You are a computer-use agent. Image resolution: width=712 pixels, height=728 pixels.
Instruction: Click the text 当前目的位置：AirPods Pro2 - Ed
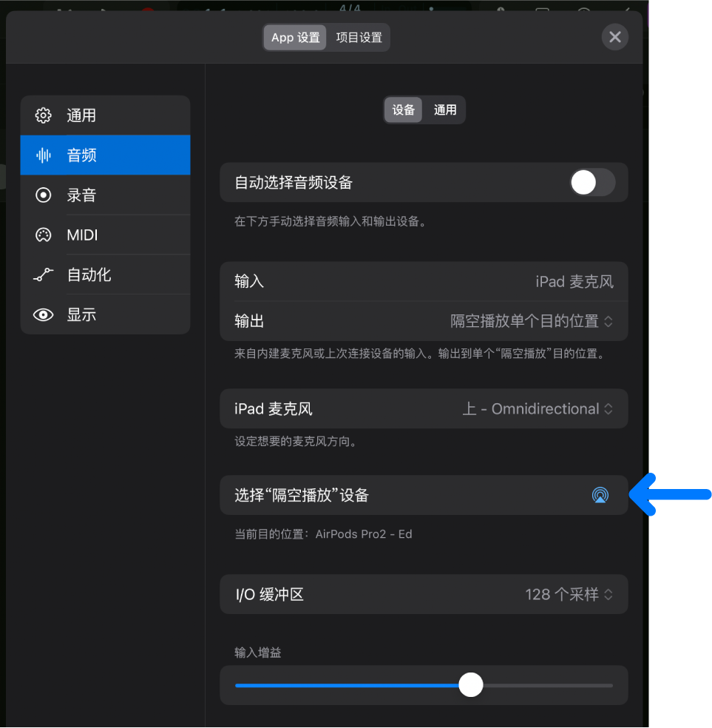(x=323, y=534)
